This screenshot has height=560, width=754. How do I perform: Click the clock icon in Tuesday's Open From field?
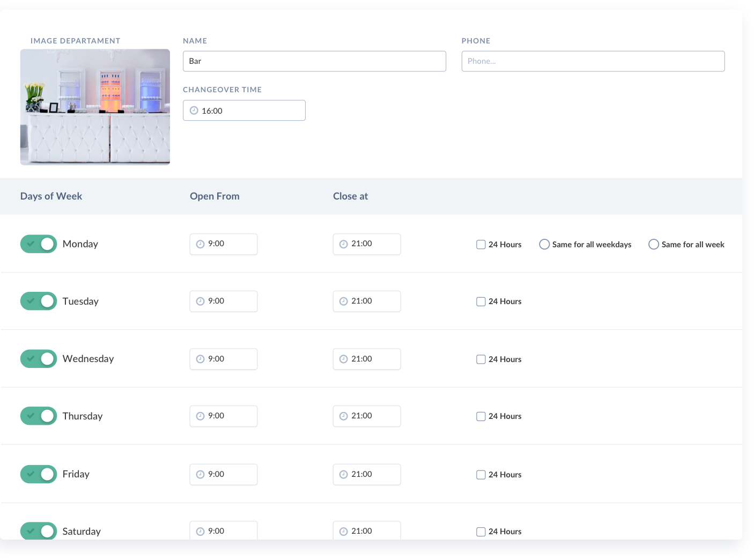click(200, 301)
